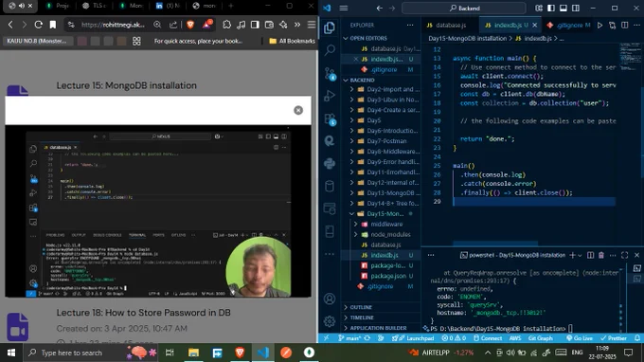Screen dimensions: 644x362
Task: Close the video overlay popup
Action: [x=298, y=110]
